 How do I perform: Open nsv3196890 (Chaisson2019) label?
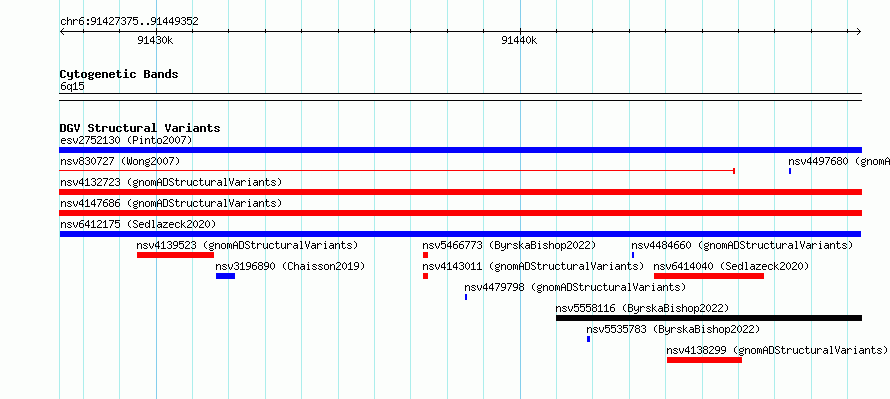(x=290, y=266)
